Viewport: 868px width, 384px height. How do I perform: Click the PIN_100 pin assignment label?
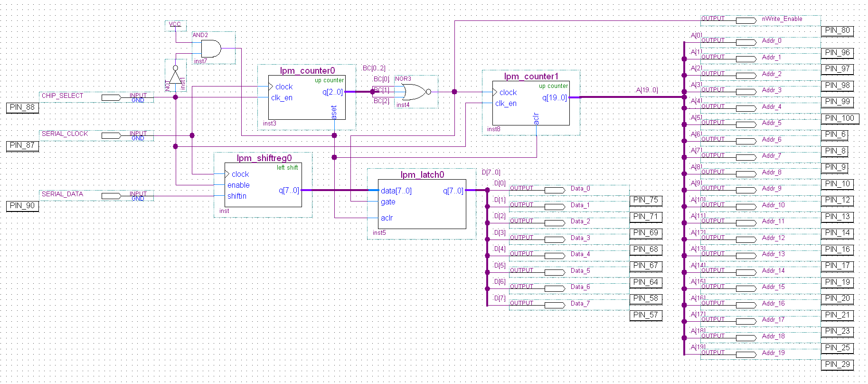pos(840,118)
